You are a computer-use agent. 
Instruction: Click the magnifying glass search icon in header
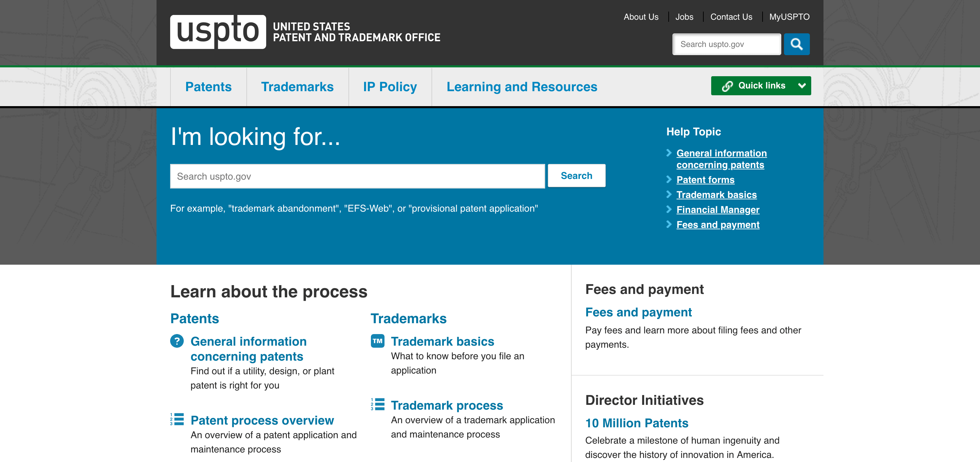pos(796,45)
